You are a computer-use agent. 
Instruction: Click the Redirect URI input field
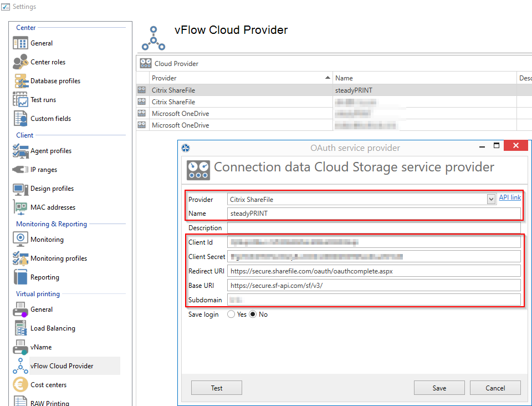click(x=374, y=271)
